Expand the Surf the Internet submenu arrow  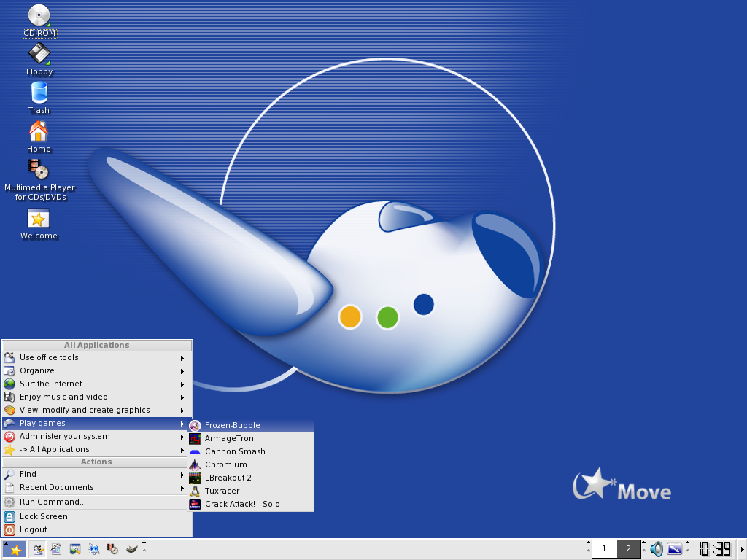182,384
